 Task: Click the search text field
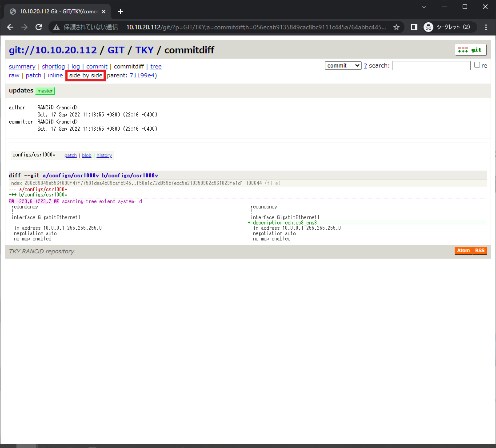tap(431, 66)
